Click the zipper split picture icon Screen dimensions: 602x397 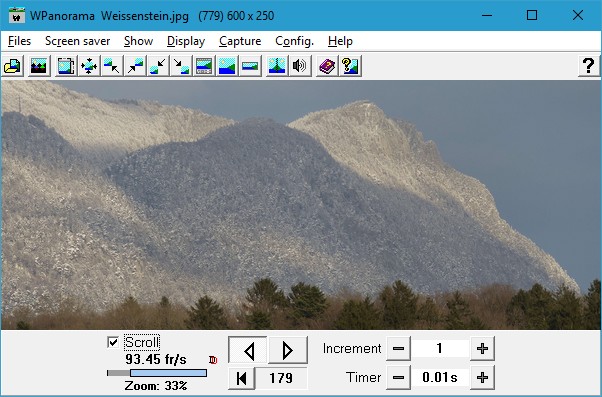[x=277, y=66]
